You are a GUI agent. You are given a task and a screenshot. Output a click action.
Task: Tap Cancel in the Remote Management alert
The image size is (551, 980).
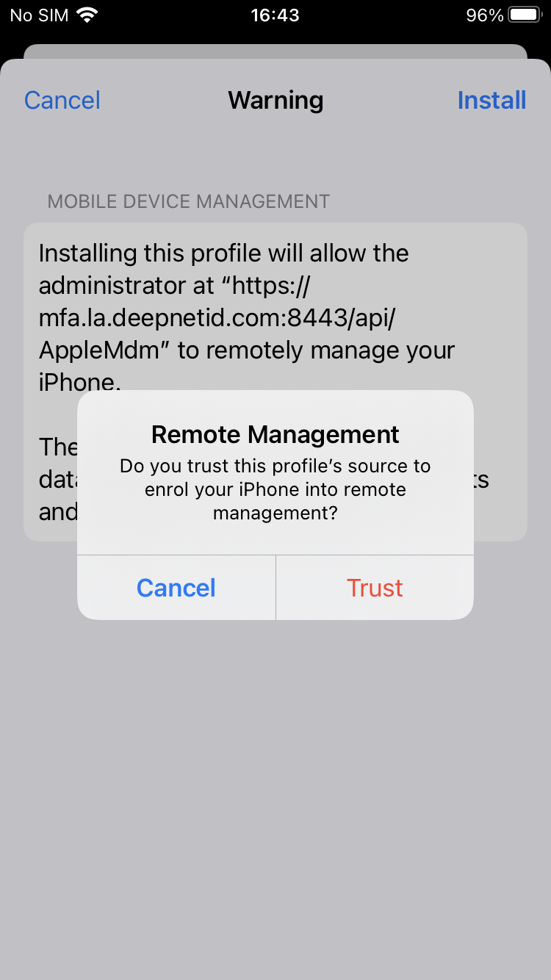click(176, 588)
